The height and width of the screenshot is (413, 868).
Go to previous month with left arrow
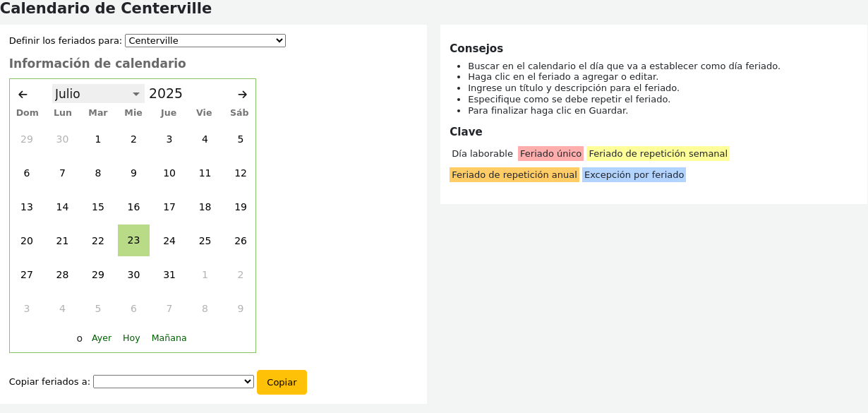point(23,95)
